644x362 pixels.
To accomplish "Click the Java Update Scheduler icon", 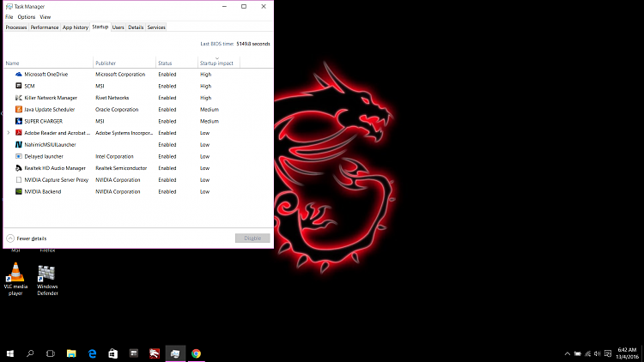I will [19, 109].
